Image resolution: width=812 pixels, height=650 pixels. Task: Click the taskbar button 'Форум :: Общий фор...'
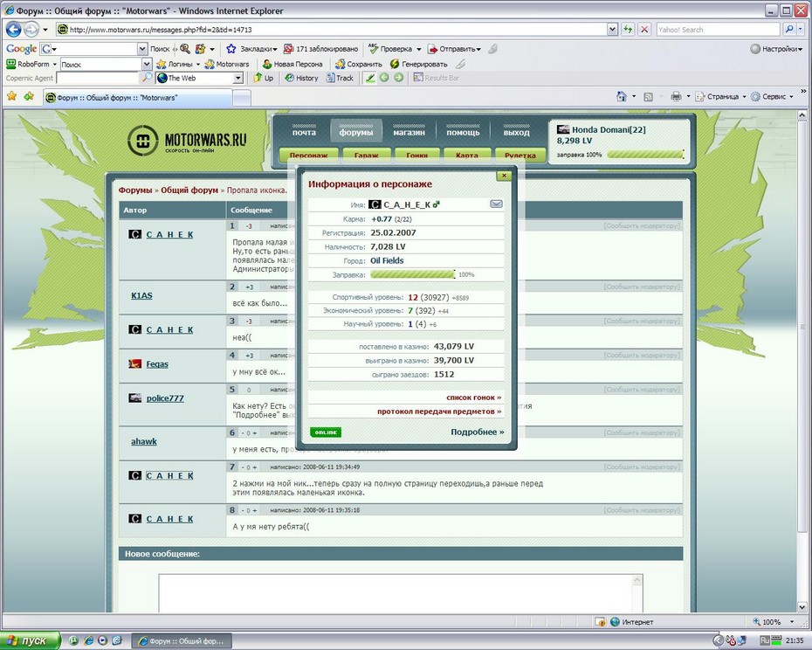(182, 641)
